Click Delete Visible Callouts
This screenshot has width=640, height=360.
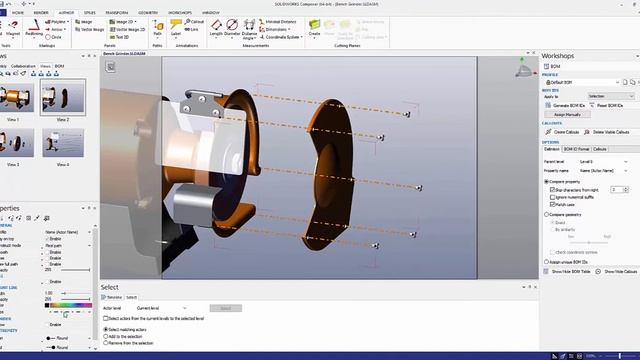coord(606,132)
